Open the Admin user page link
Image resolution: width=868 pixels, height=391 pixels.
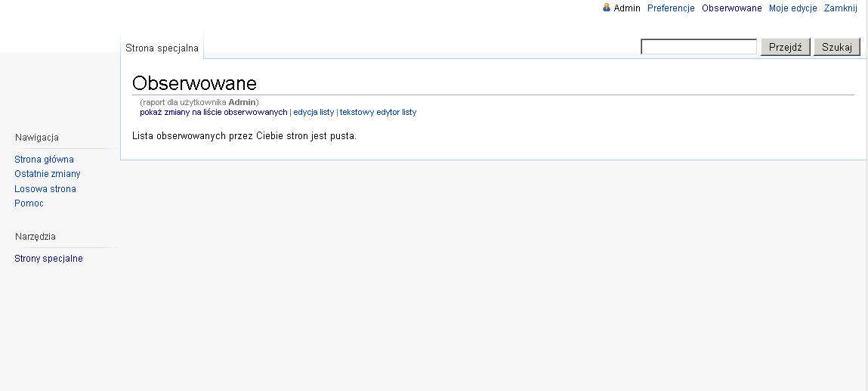pyautogui.click(x=627, y=8)
